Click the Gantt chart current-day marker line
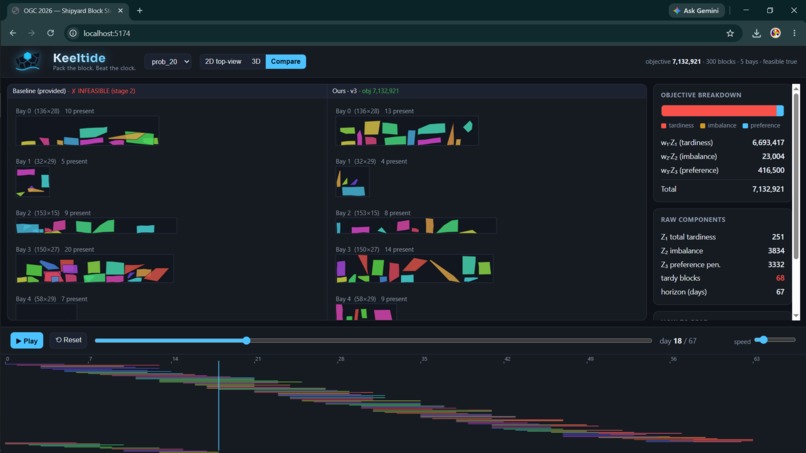Image resolution: width=806 pixels, height=453 pixels. [x=218, y=406]
